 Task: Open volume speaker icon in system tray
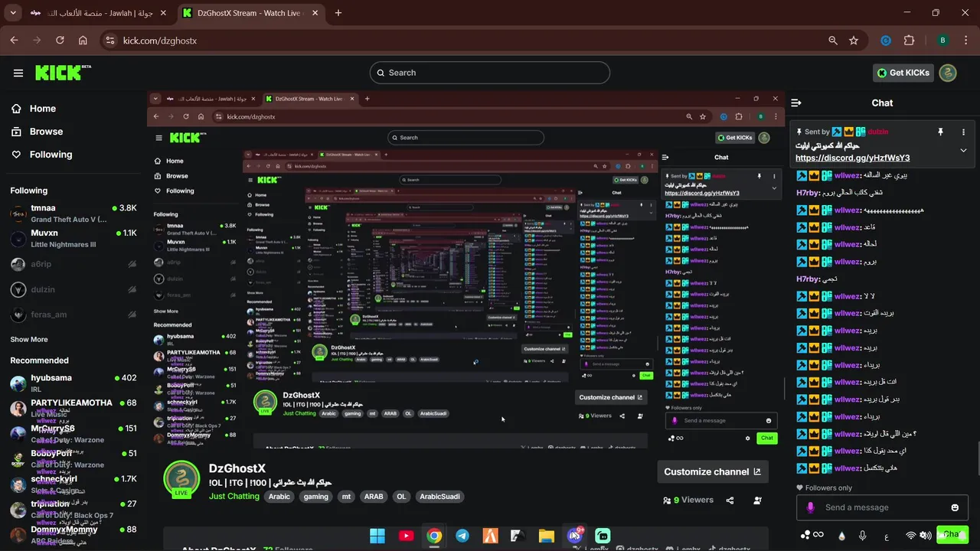(926, 536)
